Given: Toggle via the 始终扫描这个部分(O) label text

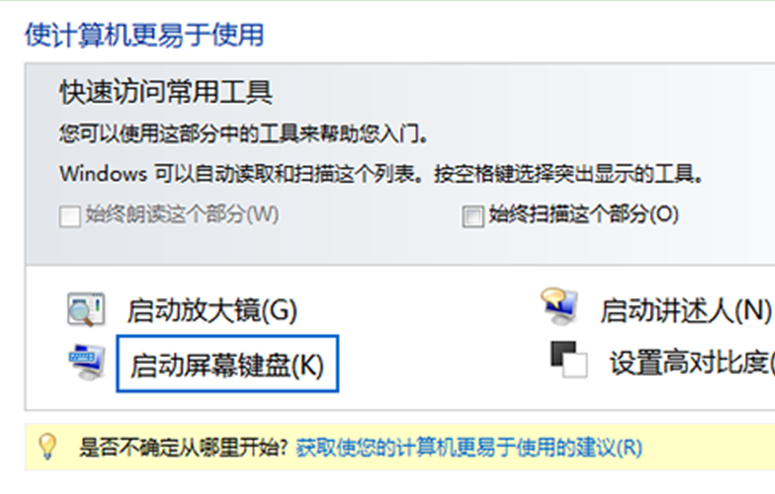Looking at the screenshot, I should click(584, 215).
